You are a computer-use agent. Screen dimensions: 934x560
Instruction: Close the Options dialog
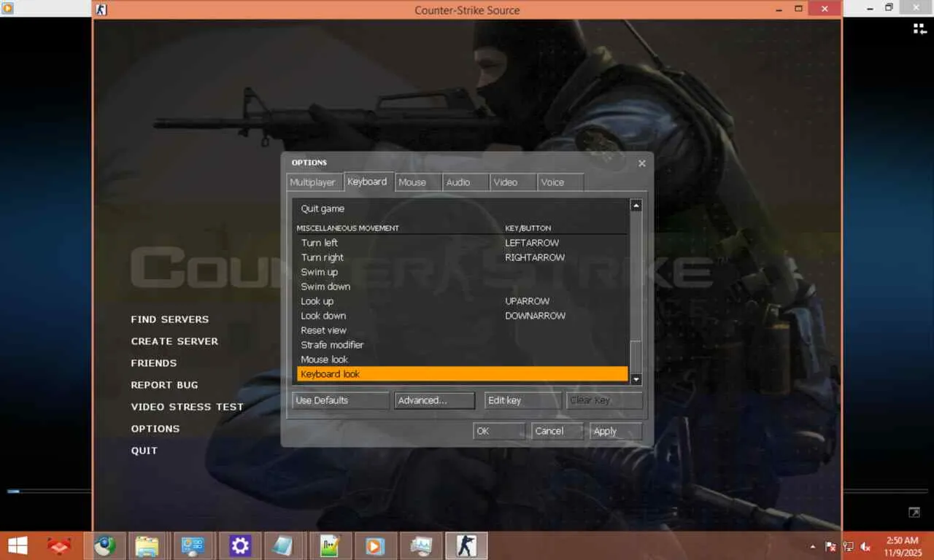642,163
